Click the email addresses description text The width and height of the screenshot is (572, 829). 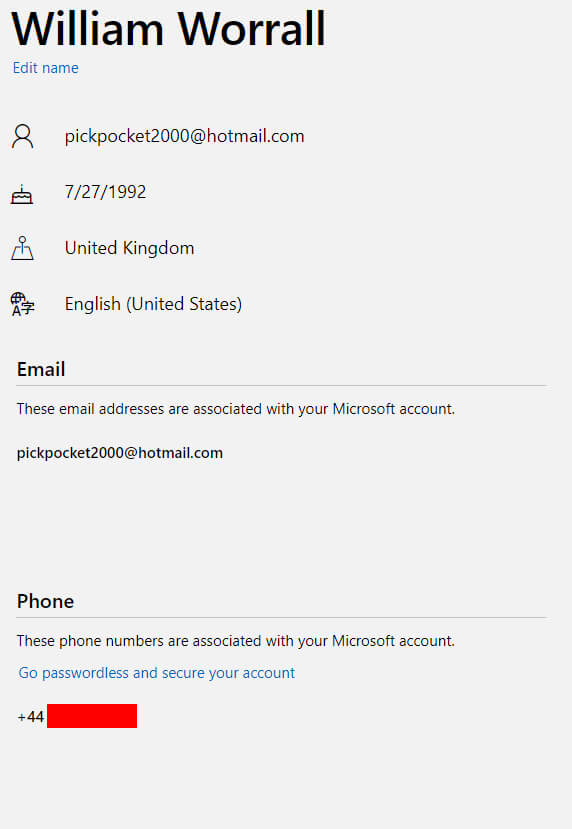click(236, 409)
